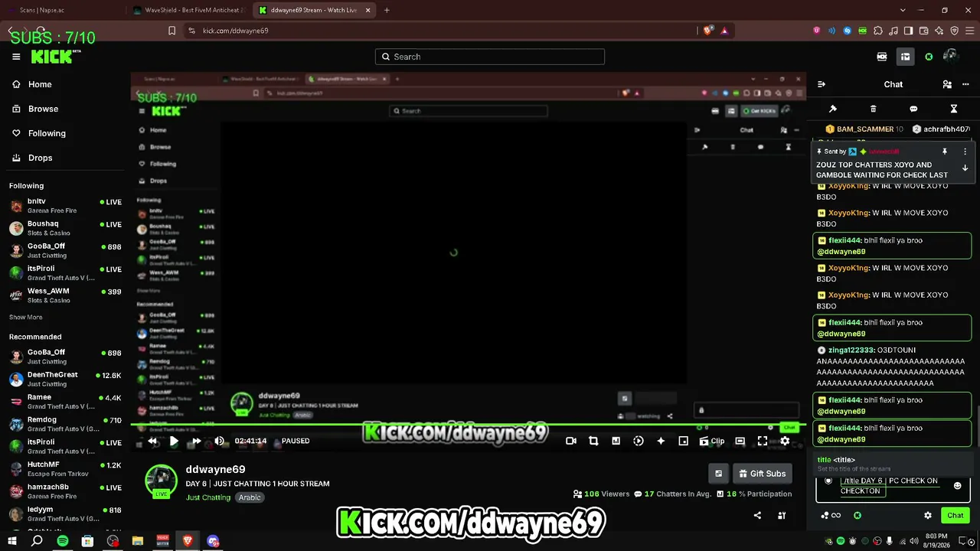Open the Kick sidebar hamburger menu
This screenshot has width=980, height=551.
point(16,57)
